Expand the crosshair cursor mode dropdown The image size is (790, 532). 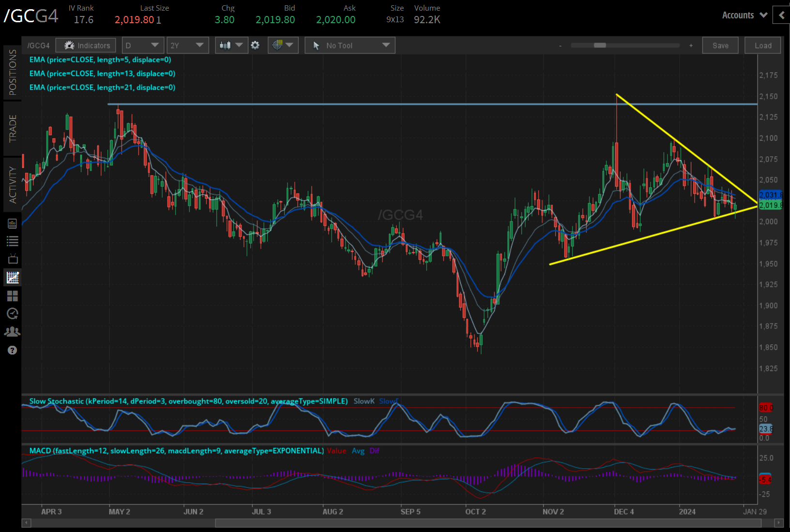283,45
